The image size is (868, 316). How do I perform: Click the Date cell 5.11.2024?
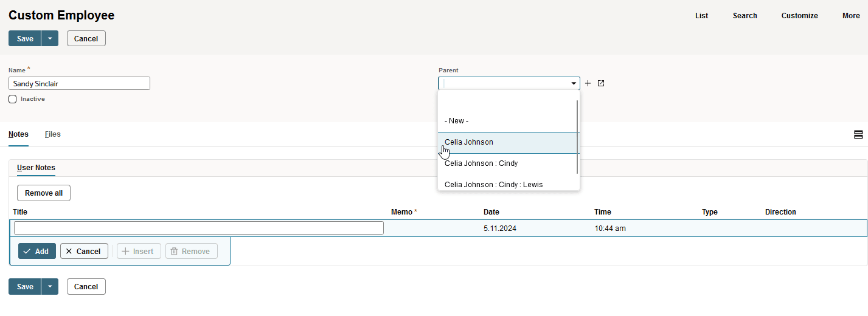pyautogui.click(x=500, y=228)
